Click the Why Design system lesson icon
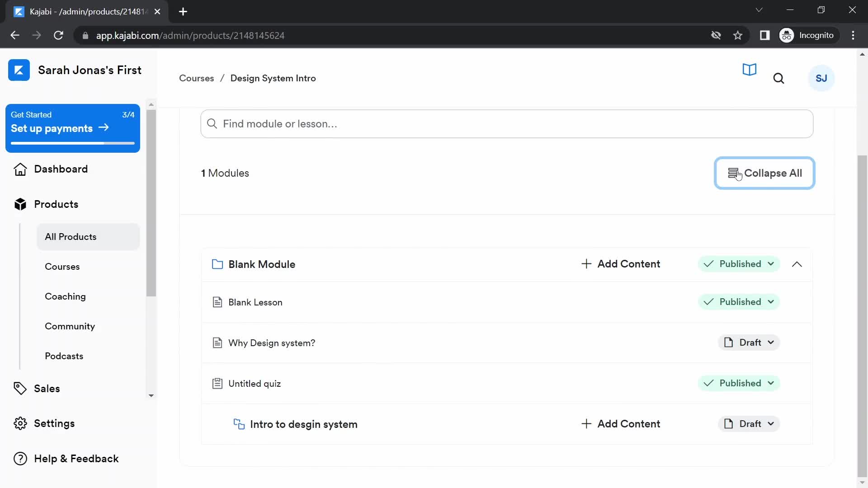 pyautogui.click(x=217, y=343)
